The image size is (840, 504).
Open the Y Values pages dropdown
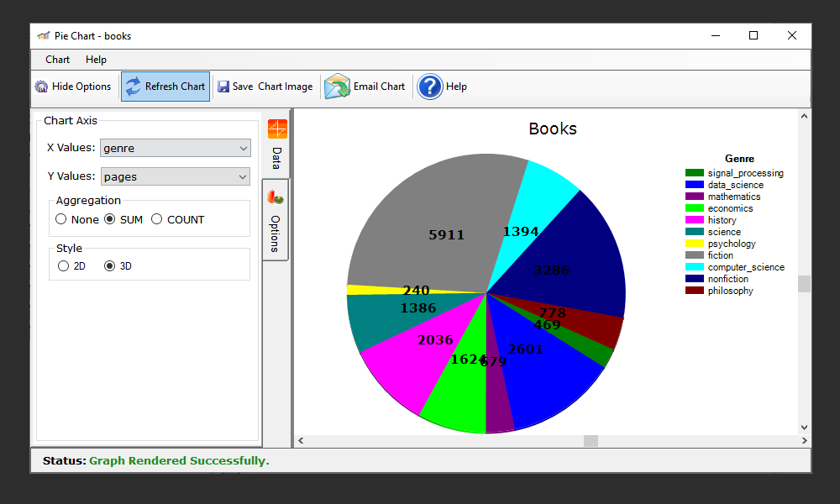click(176, 176)
